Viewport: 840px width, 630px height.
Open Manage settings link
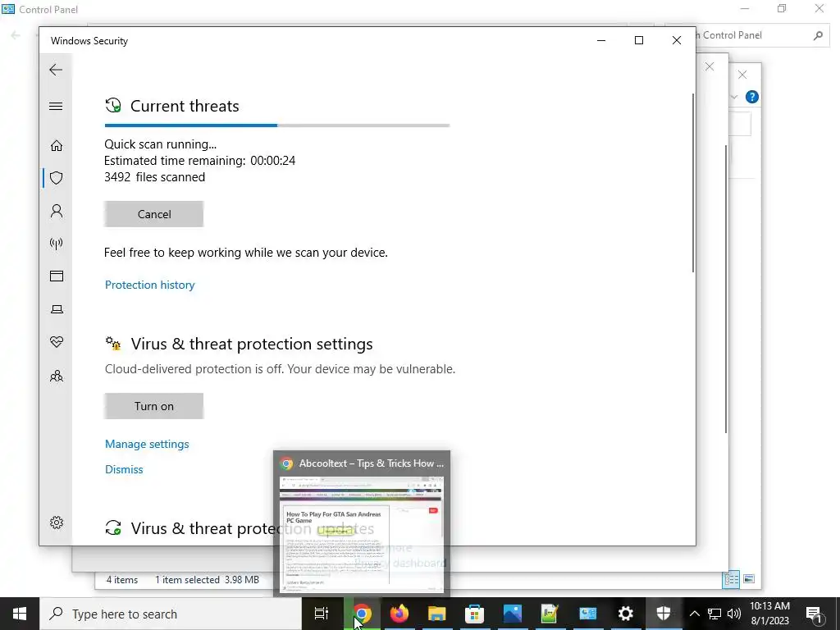(x=147, y=444)
